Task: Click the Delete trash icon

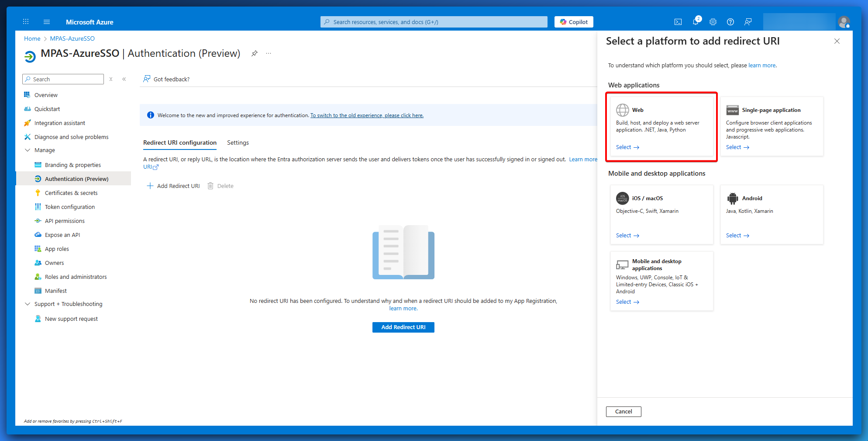Action: point(210,186)
